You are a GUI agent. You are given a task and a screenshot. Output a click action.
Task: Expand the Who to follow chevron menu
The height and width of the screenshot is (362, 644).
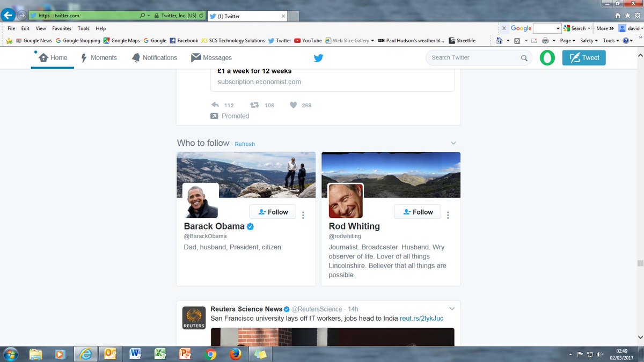453,143
